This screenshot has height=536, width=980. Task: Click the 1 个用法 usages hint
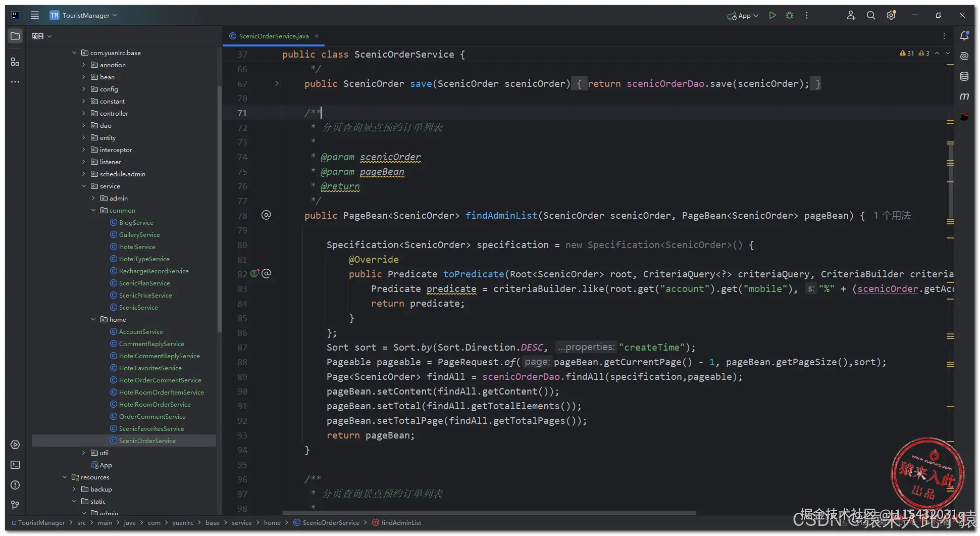tap(892, 216)
